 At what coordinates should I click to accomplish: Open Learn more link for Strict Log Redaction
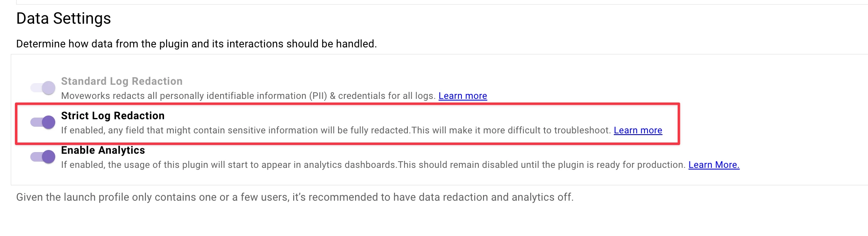click(x=638, y=130)
